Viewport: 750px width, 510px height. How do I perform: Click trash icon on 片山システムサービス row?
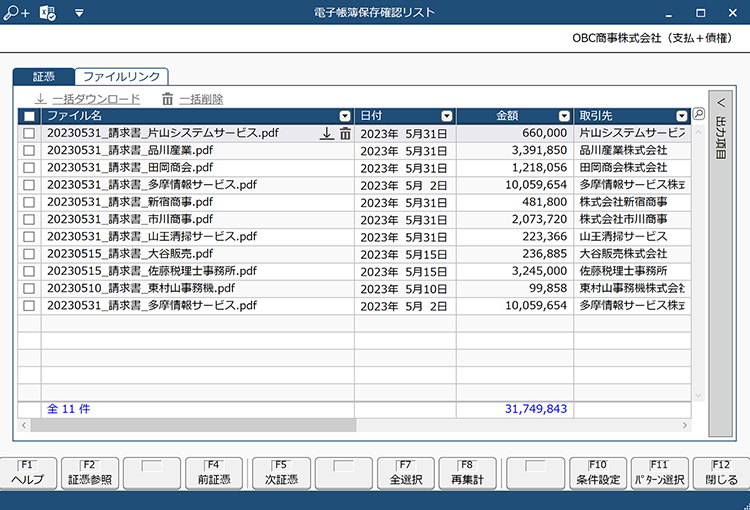[x=345, y=133]
